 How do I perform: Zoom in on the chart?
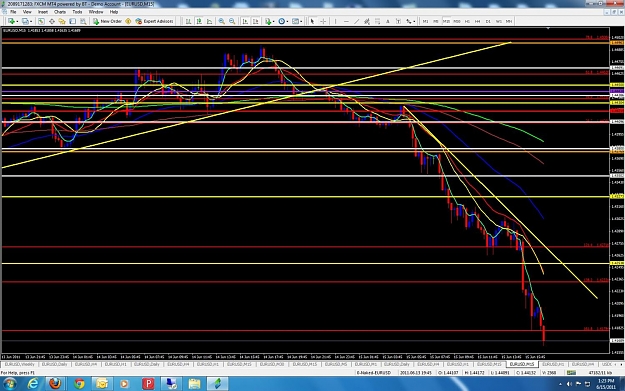pos(222,21)
